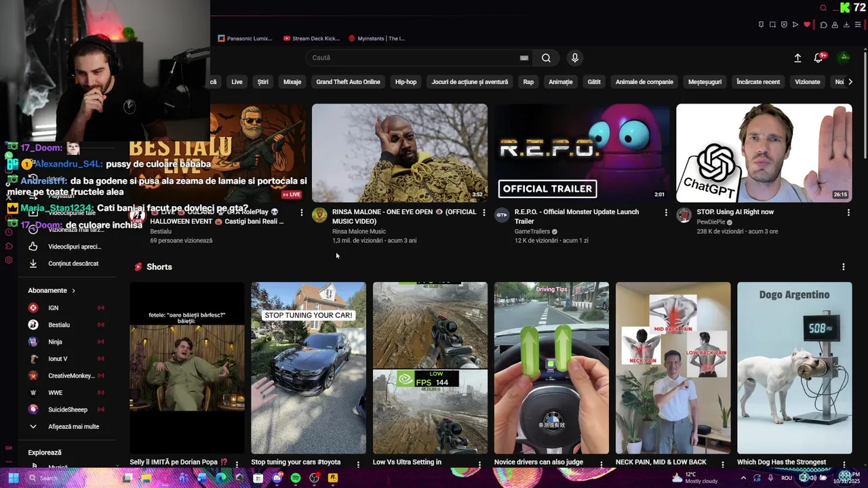Select Grand Theft Auto Online chip

348,82
